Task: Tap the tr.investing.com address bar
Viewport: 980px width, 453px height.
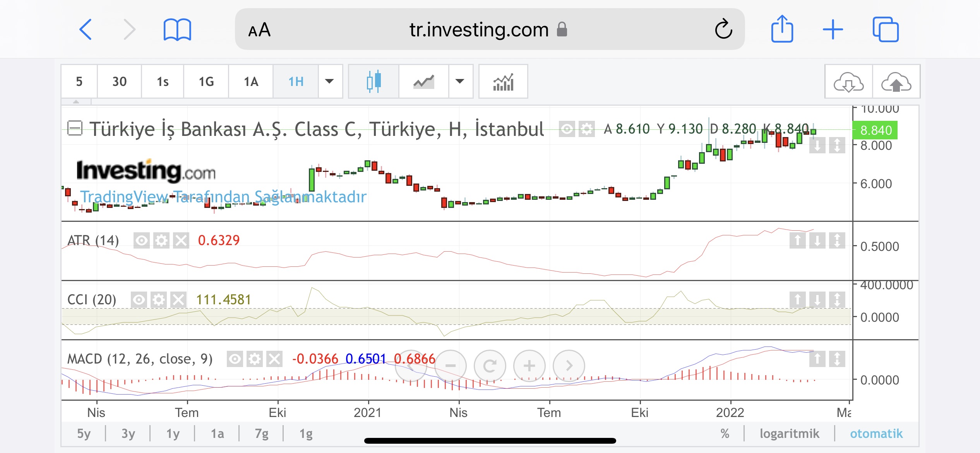Action: pos(490,29)
